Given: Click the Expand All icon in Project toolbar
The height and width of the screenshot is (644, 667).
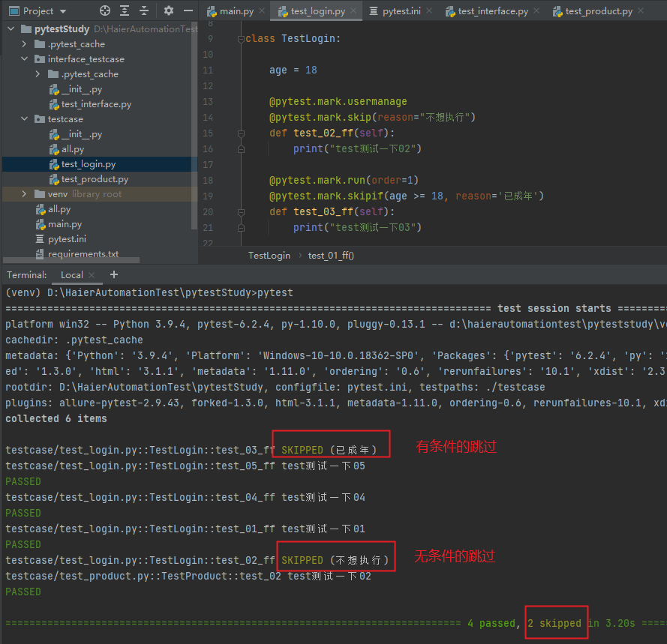Looking at the screenshot, I should (125, 10).
